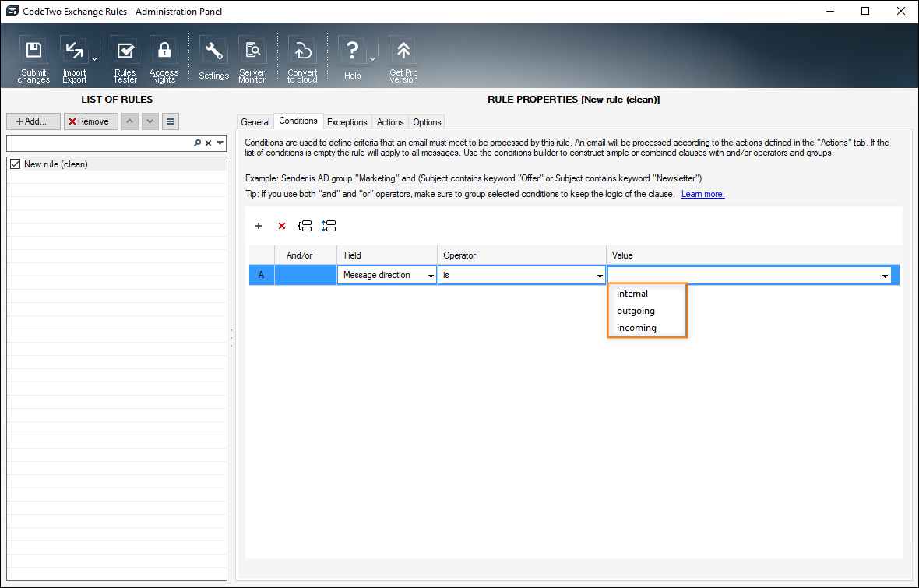
Task: Click the And/or column header
Action: [x=305, y=255]
